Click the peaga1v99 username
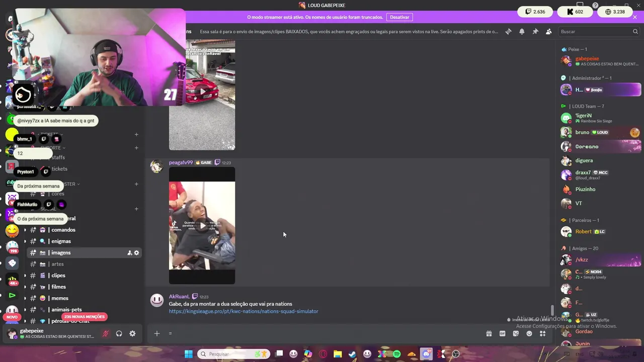This screenshot has width=644, height=362. click(x=181, y=162)
